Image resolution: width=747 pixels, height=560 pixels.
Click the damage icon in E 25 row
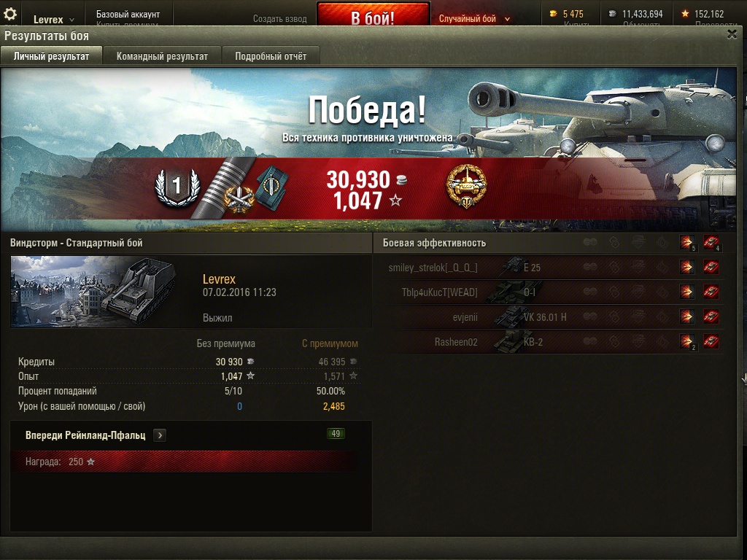pyautogui.click(x=686, y=267)
